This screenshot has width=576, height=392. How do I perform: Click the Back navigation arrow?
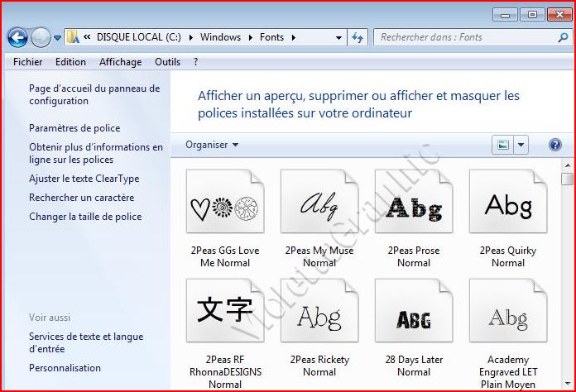pyautogui.click(x=17, y=37)
